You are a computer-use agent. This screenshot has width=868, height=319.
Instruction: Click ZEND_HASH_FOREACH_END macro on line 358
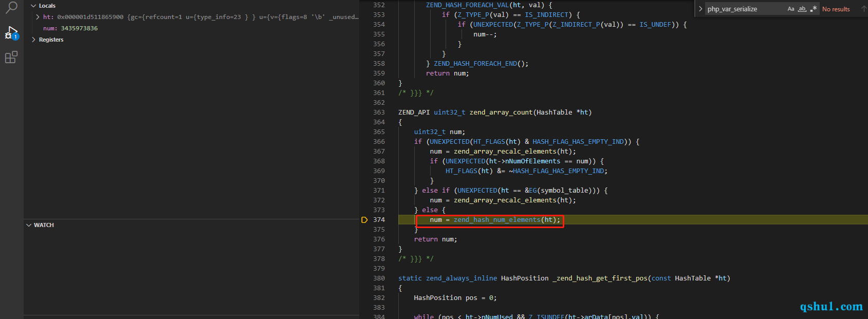click(x=475, y=64)
